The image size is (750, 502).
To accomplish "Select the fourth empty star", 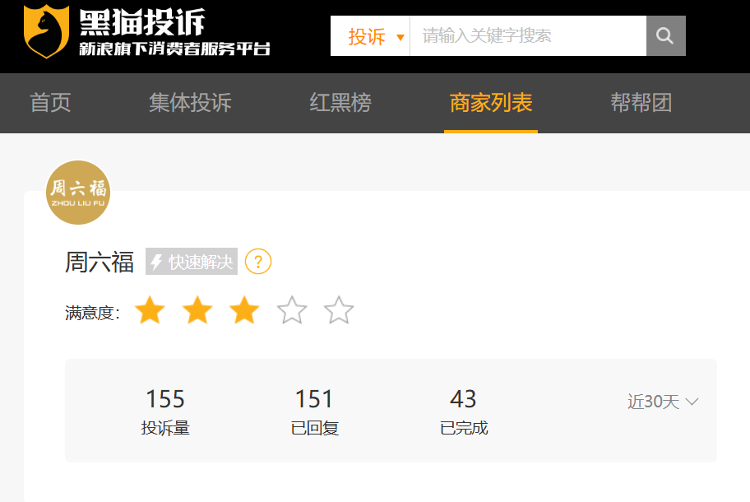I will [x=292, y=310].
